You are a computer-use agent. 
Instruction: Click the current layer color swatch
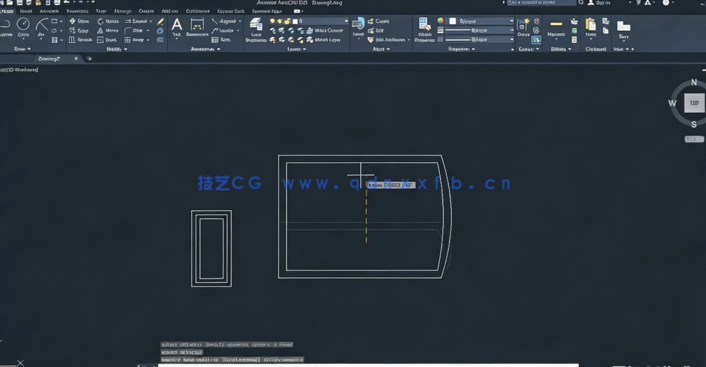pos(295,21)
